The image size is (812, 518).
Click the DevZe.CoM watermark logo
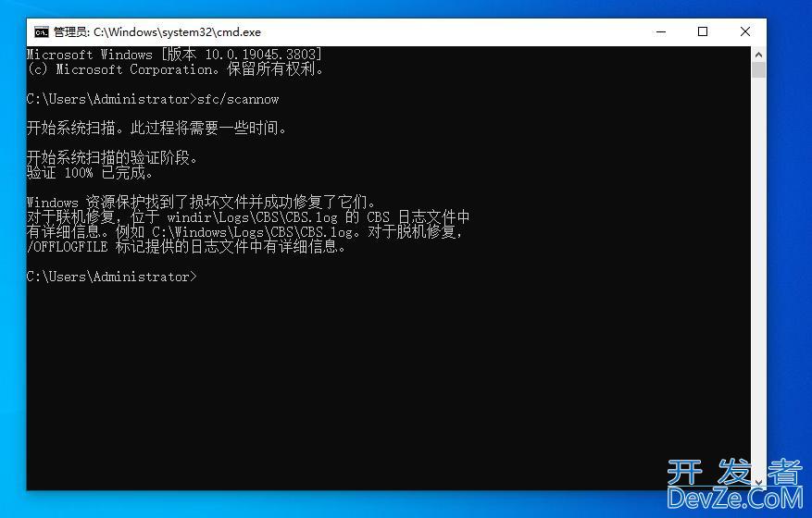(734, 486)
